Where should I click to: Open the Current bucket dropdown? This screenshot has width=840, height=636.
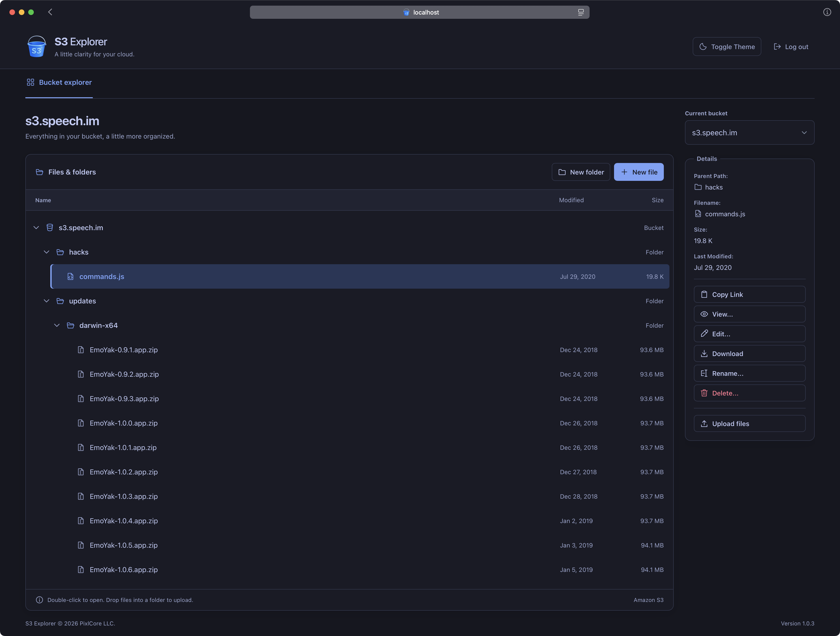[x=750, y=132]
